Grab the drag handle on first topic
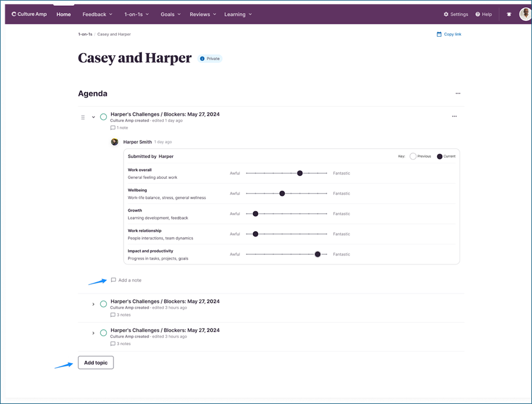 point(83,117)
